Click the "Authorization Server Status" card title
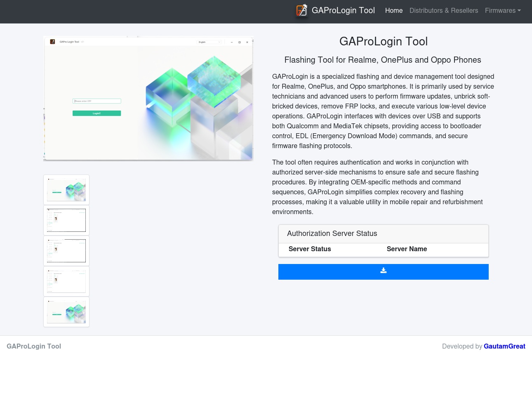This screenshot has height=396, width=532. tap(332, 233)
